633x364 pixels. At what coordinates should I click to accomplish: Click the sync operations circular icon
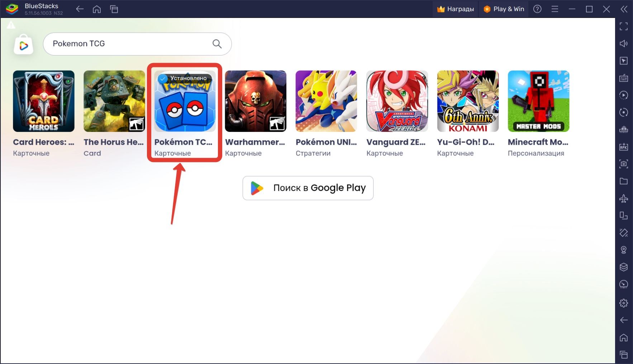coord(624,112)
